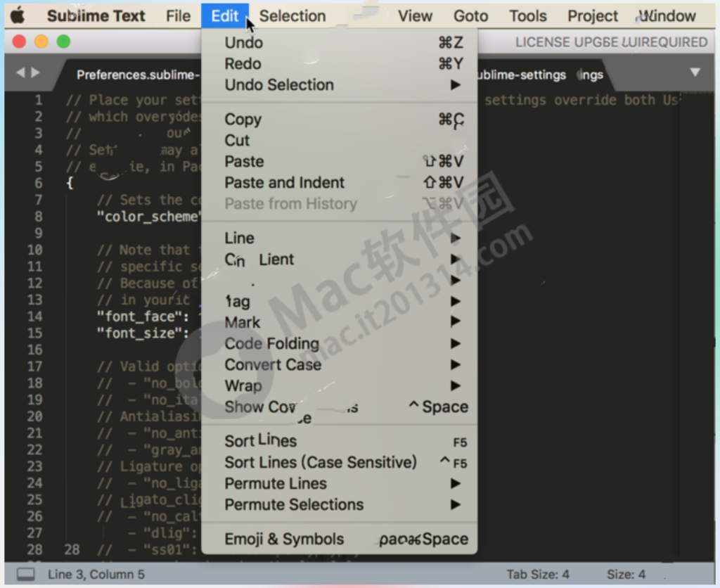Choose Undo from the Edit menu
This screenshot has height=588, width=720.
pos(340,43)
